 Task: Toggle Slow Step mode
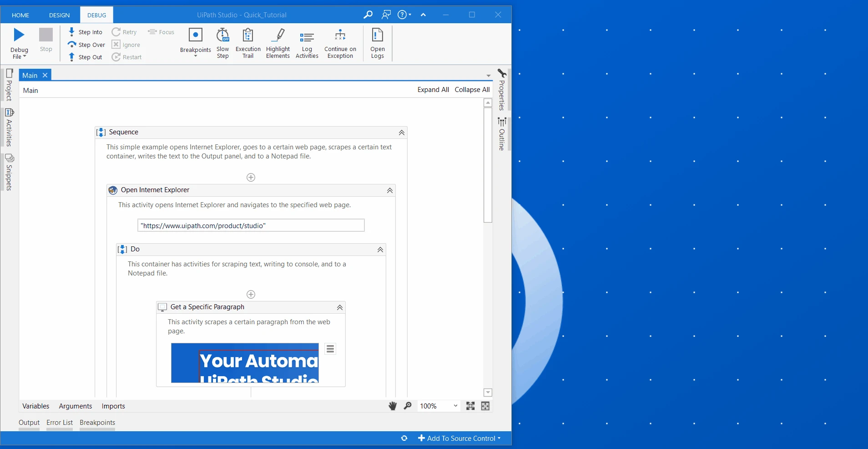point(223,43)
